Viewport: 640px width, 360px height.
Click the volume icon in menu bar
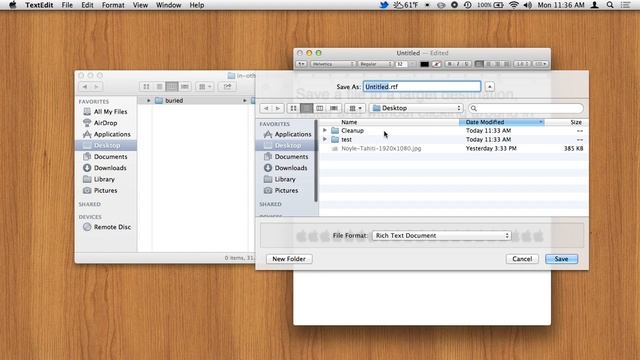[x=527, y=5]
